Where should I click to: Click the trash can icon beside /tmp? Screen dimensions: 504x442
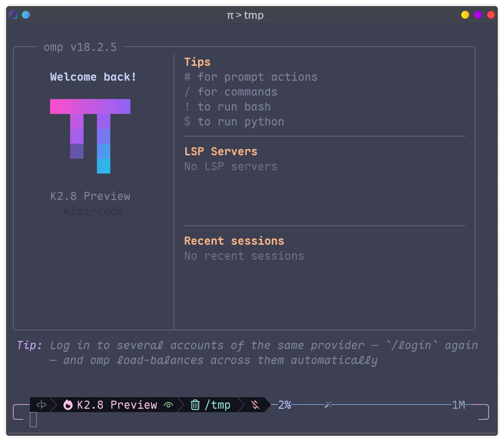195,405
